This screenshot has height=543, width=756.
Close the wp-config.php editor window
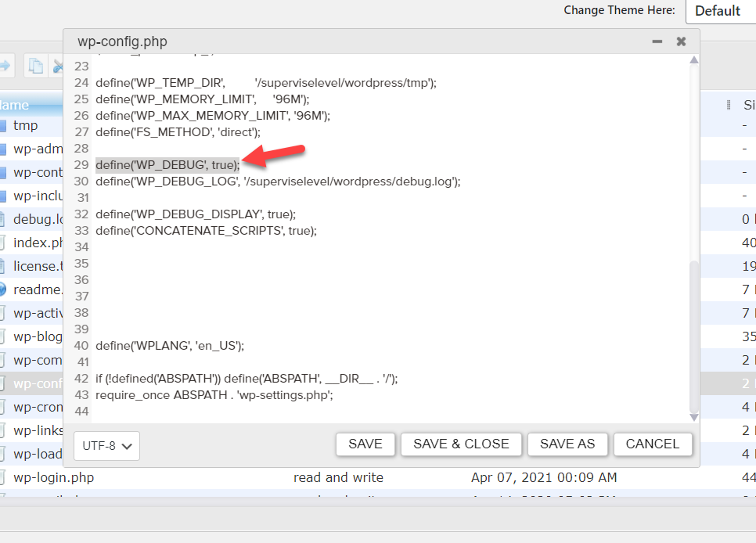pos(682,41)
